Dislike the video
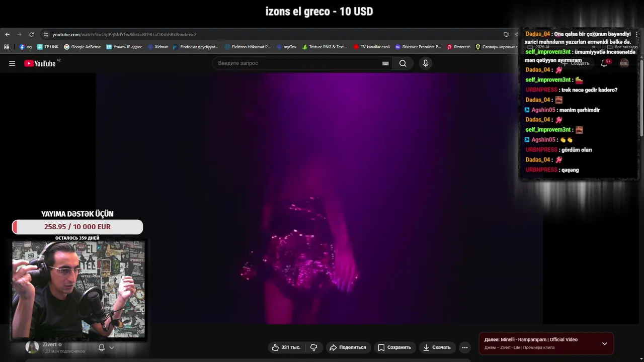 point(313,347)
